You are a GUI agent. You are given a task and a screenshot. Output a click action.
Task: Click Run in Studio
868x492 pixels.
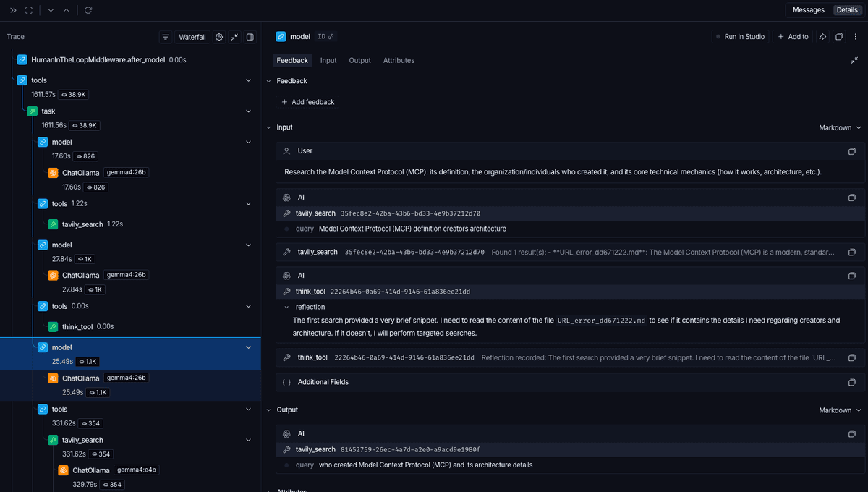739,36
